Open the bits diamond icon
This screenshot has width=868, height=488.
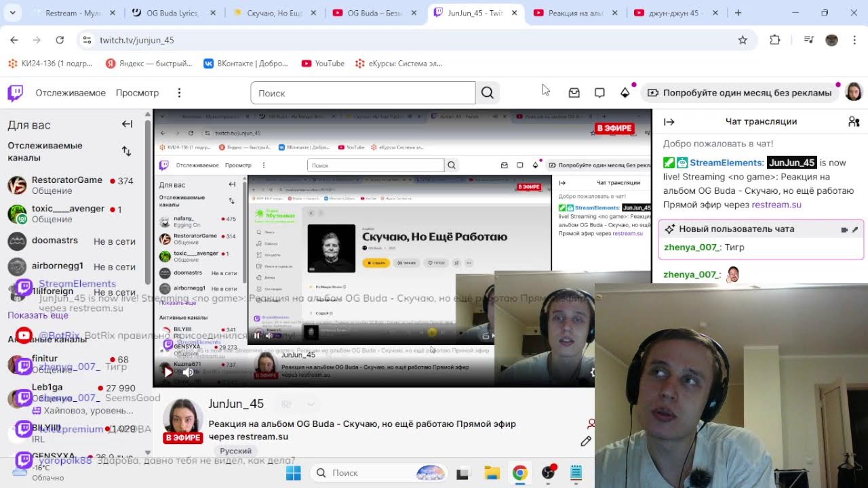625,93
